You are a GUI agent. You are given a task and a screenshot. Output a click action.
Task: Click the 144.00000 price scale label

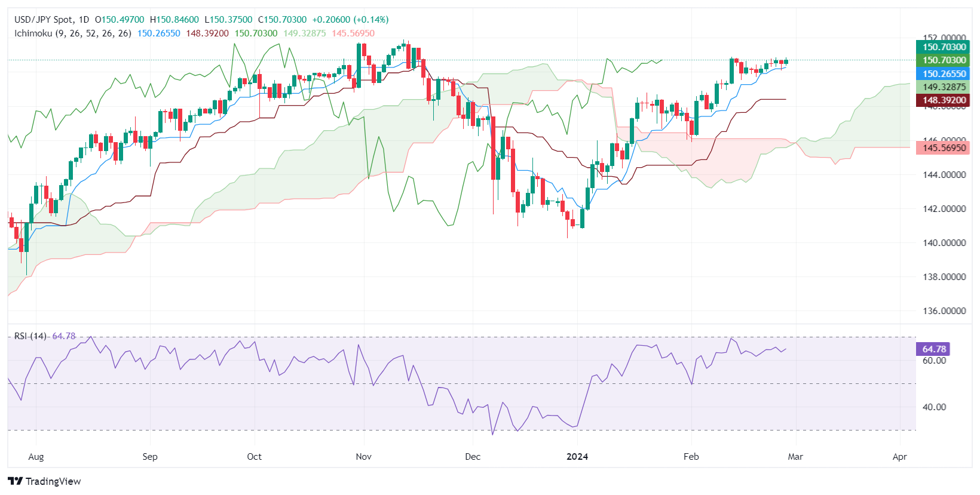(944, 175)
